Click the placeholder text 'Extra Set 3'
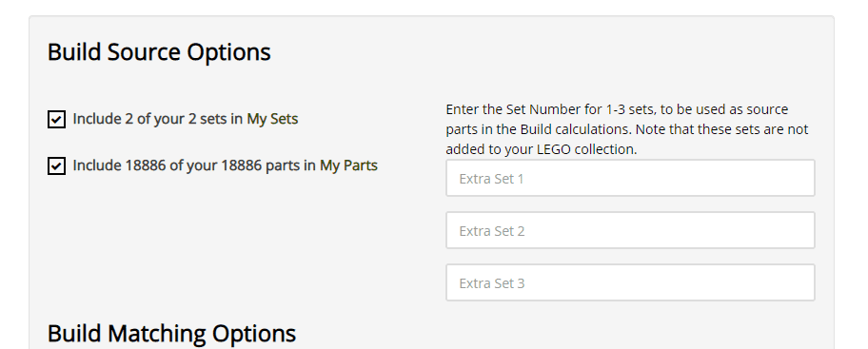868x349 pixels. coord(491,283)
